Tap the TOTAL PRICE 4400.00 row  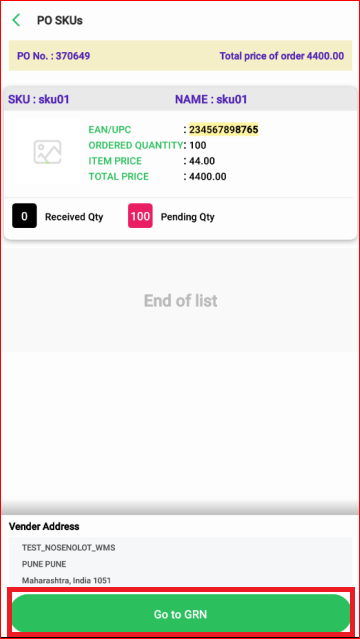tap(157, 176)
